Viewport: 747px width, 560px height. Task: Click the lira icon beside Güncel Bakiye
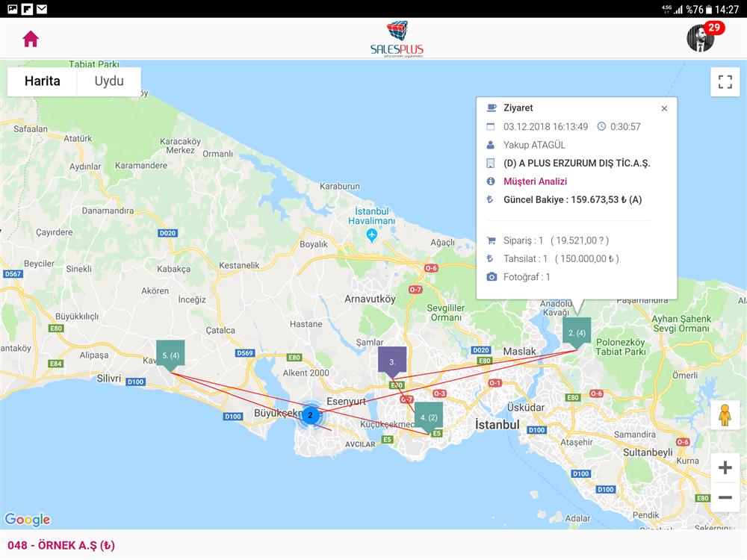tap(490, 199)
